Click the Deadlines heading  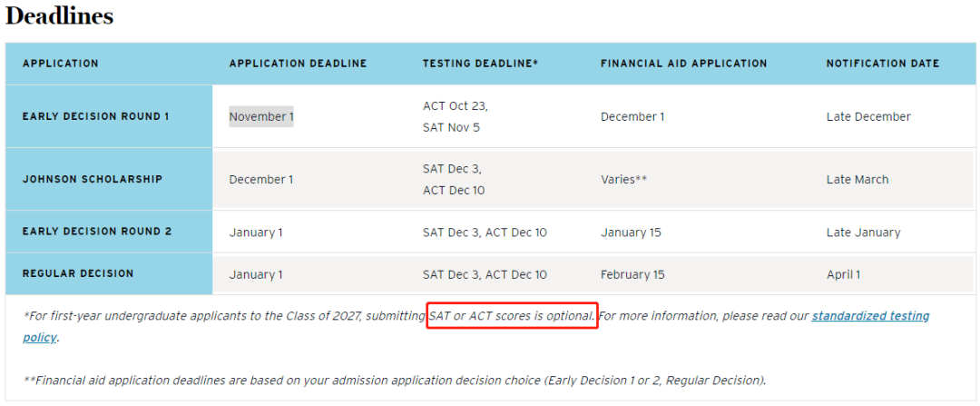pos(59,15)
